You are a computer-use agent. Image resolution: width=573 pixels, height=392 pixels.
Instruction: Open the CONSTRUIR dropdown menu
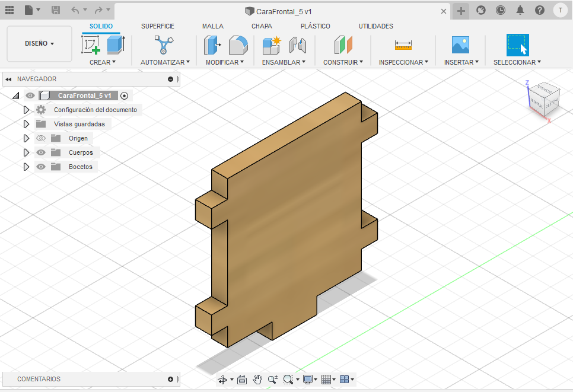[343, 62]
